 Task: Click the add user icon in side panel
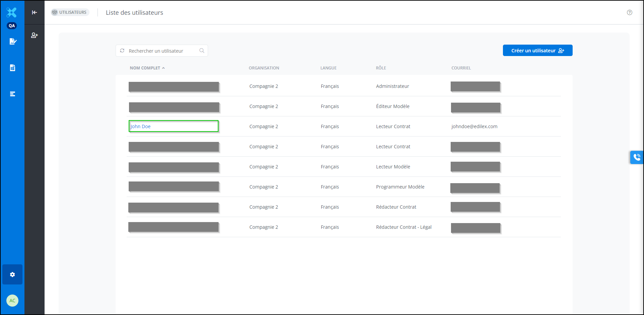tap(35, 35)
